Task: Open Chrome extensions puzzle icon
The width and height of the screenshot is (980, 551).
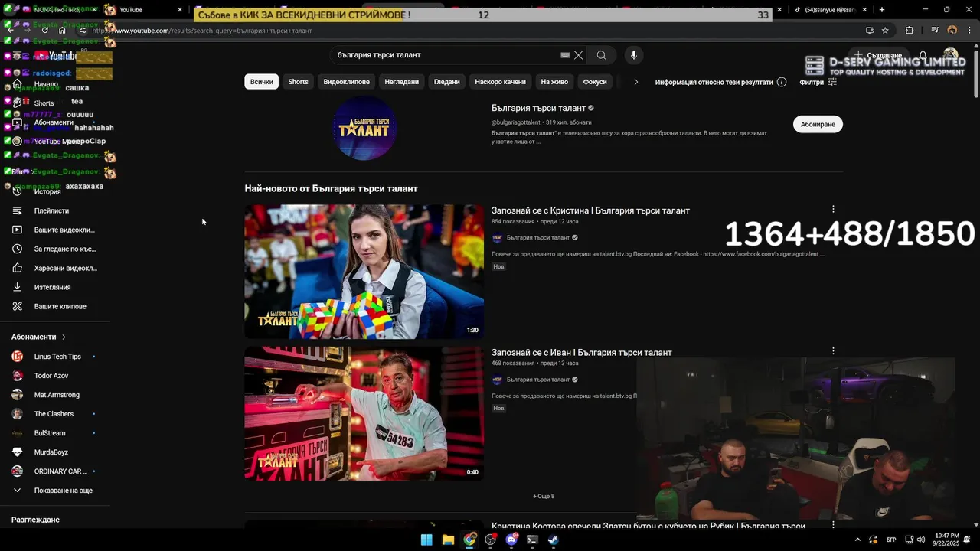Action: click(910, 31)
